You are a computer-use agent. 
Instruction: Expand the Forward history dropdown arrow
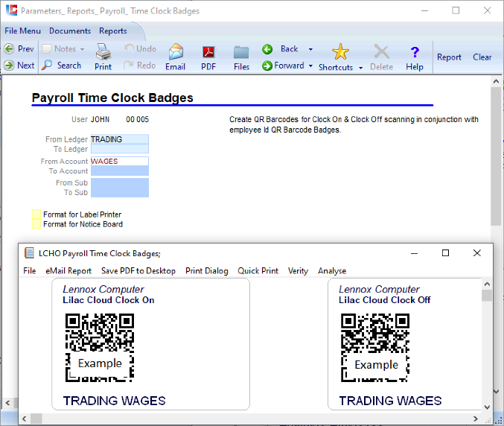pyautogui.click(x=310, y=66)
